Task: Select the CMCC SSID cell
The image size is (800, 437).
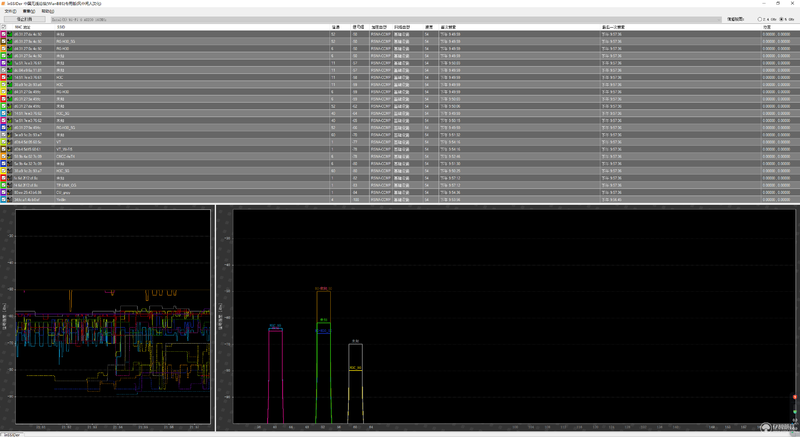Action: 66,157
